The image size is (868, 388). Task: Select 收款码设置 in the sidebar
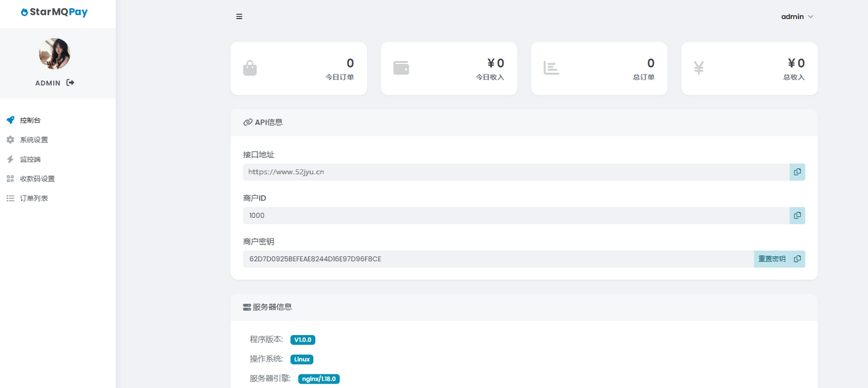[x=37, y=179]
